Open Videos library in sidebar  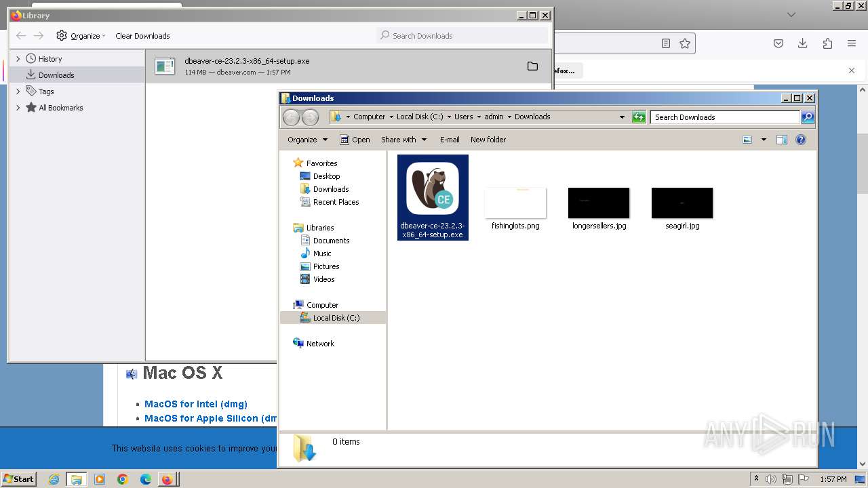(323, 279)
